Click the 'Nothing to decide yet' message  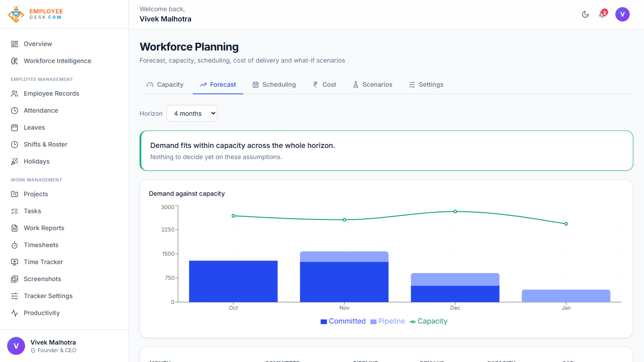click(x=216, y=157)
